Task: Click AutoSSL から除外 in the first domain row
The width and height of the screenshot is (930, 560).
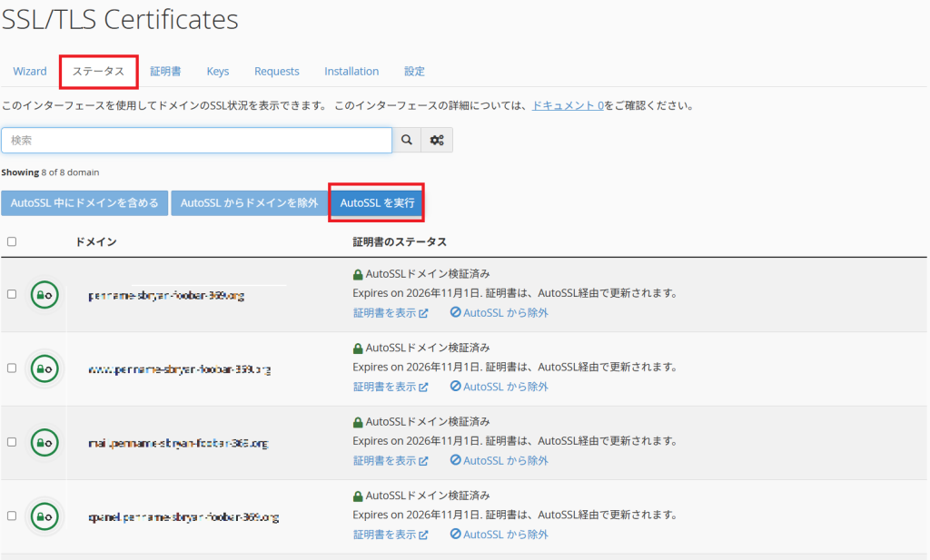Action: pos(499,312)
